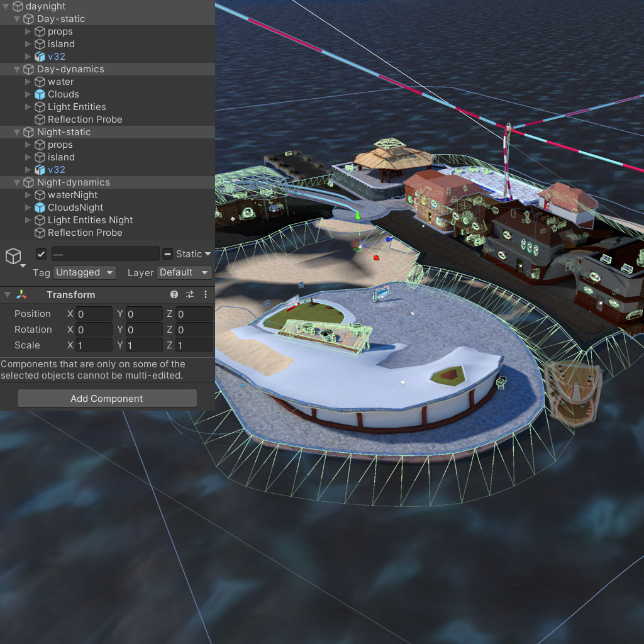Click the Position X input field
This screenshot has height=644, width=644.
[x=94, y=314]
